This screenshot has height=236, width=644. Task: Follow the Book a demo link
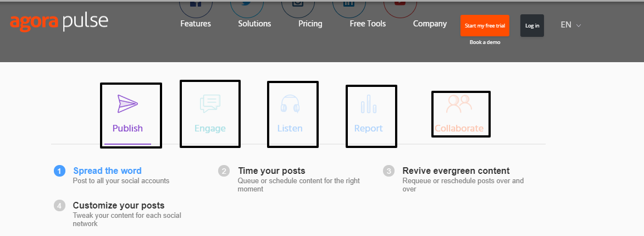click(x=485, y=42)
